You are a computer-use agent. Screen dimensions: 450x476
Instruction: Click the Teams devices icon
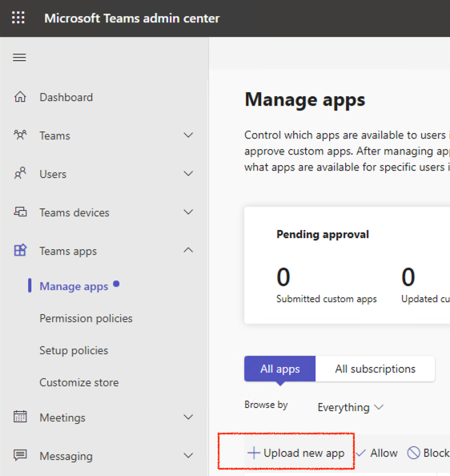(20, 212)
